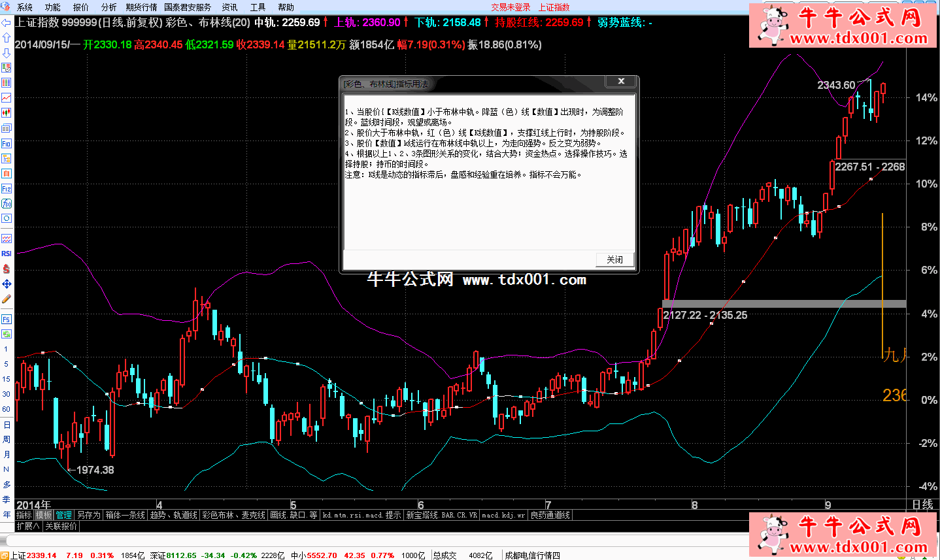Image resolution: width=940 pixels, height=560 pixels.
Task: Click the f(x) formula icon
Action: coord(6,204)
